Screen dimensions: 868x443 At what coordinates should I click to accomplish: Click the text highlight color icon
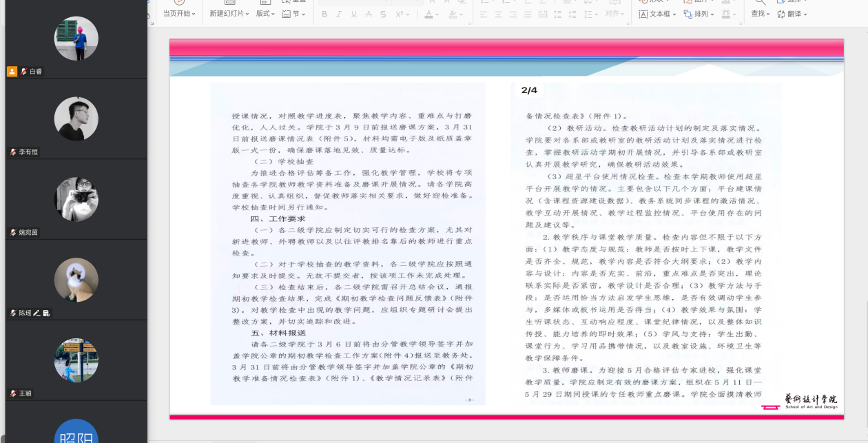point(453,14)
